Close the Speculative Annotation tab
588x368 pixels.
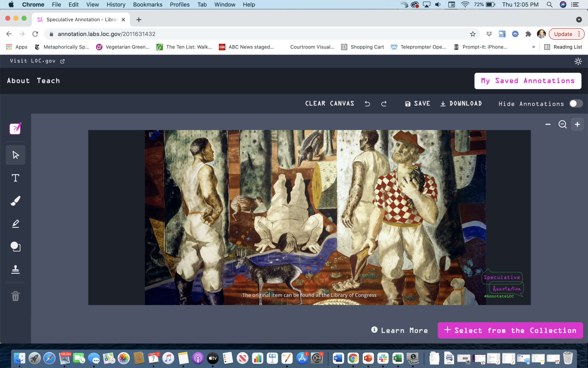click(123, 20)
